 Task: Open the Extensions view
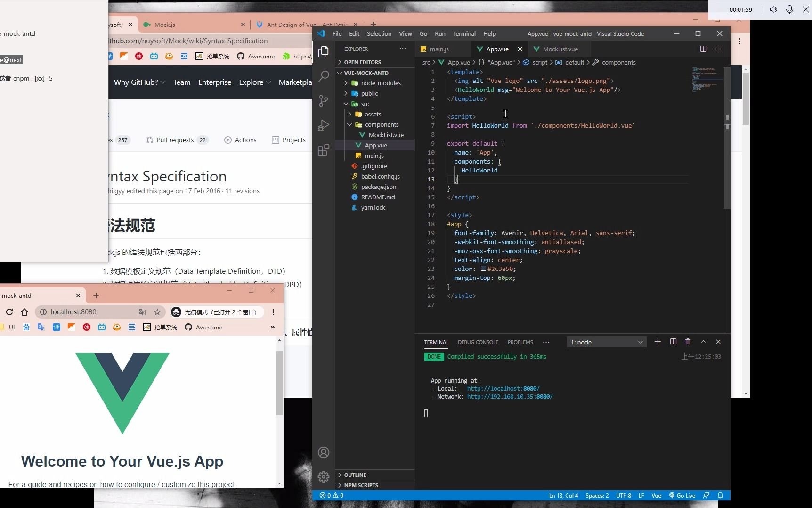pos(324,150)
